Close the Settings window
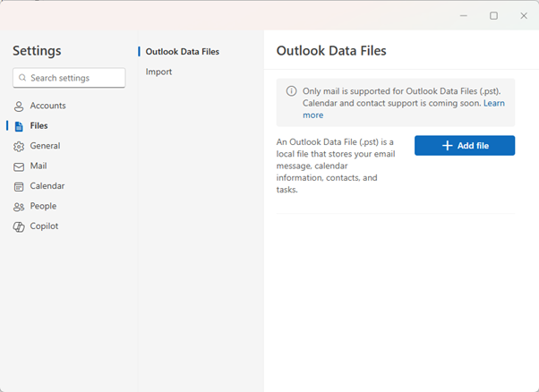 pos(524,16)
